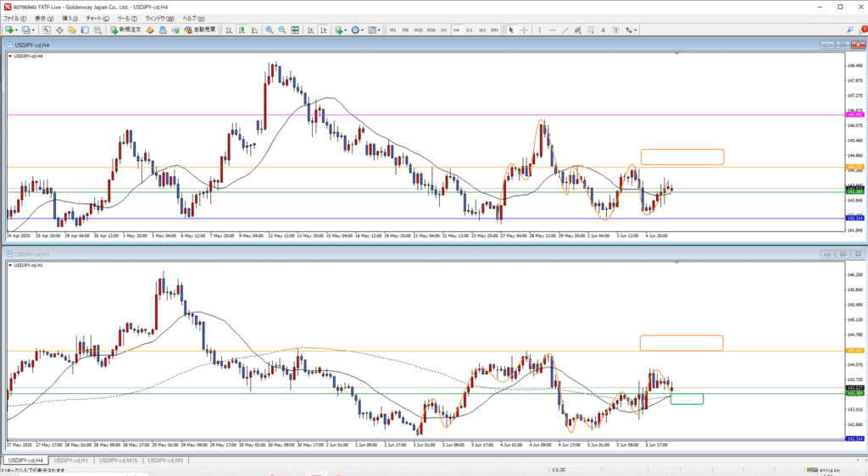Open the Profiles toolbar icon

tap(25, 30)
